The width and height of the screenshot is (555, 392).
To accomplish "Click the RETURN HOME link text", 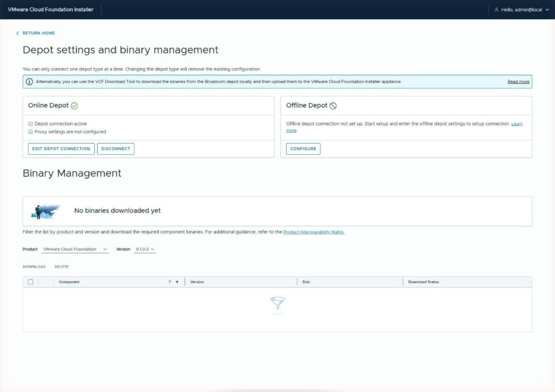I will tap(38, 33).
